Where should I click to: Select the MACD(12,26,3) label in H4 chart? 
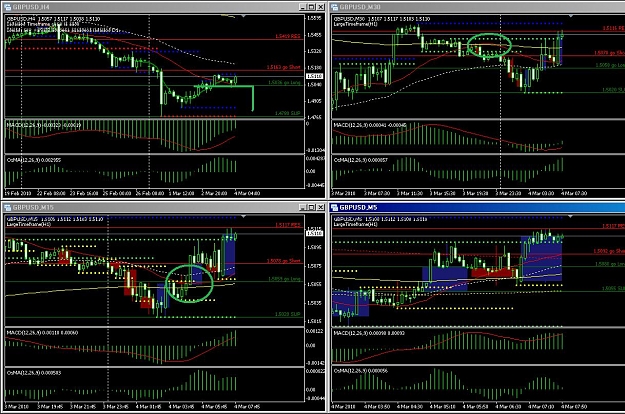(44, 125)
